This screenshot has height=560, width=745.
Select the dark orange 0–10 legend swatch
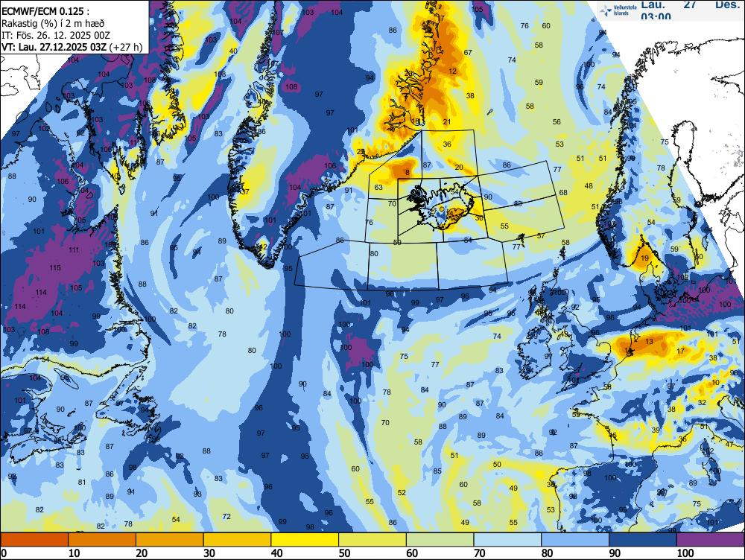click(x=34, y=539)
